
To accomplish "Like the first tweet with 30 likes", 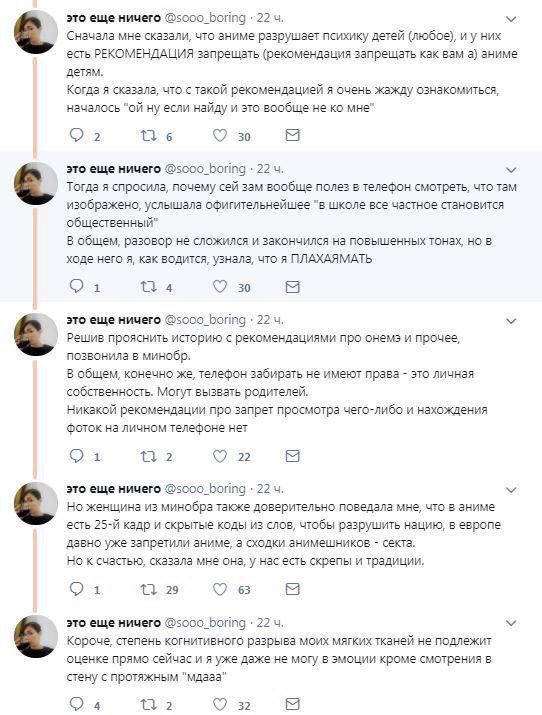I will click(x=220, y=135).
